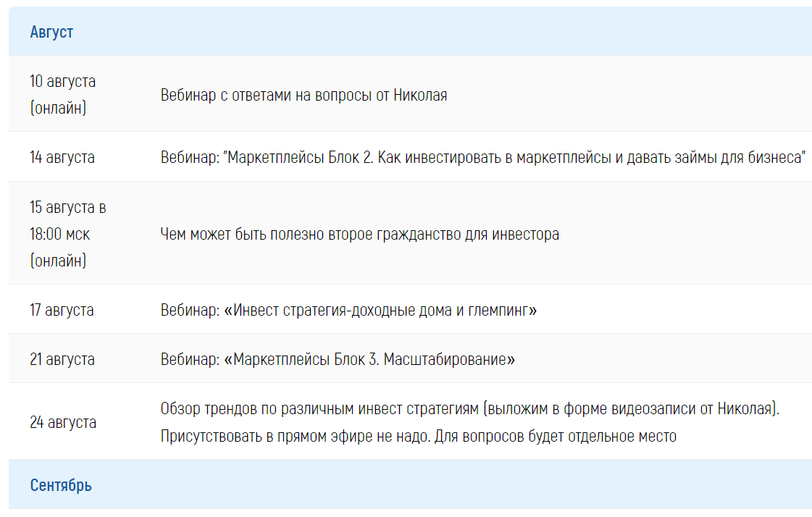Select the 24 августа date cell

point(63,421)
